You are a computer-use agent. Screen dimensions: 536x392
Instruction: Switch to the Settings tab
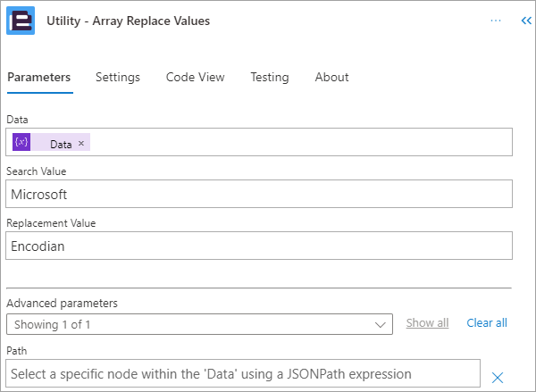(118, 77)
